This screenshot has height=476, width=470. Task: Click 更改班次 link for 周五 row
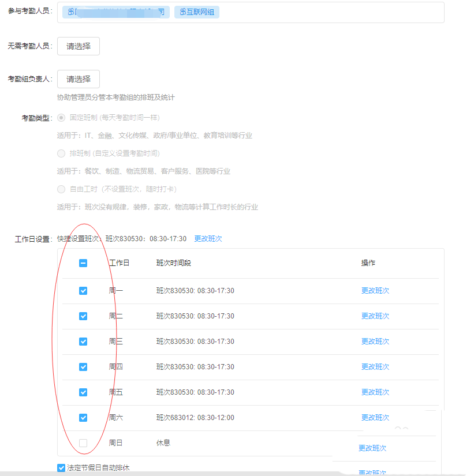click(x=375, y=392)
